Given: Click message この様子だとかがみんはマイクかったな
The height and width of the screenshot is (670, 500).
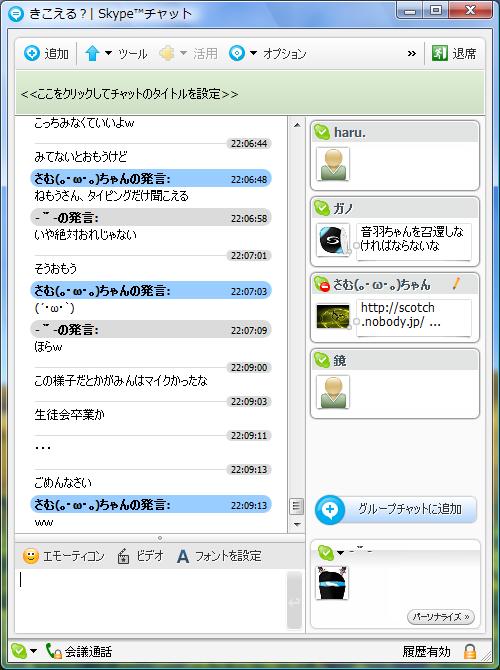Looking at the screenshot, I should pyautogui.click(x=121, y=380).
